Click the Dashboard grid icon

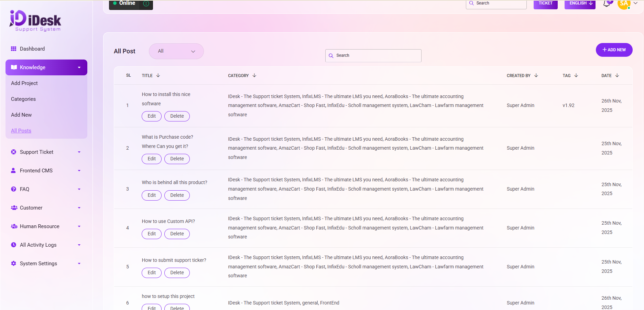[14, 49]
